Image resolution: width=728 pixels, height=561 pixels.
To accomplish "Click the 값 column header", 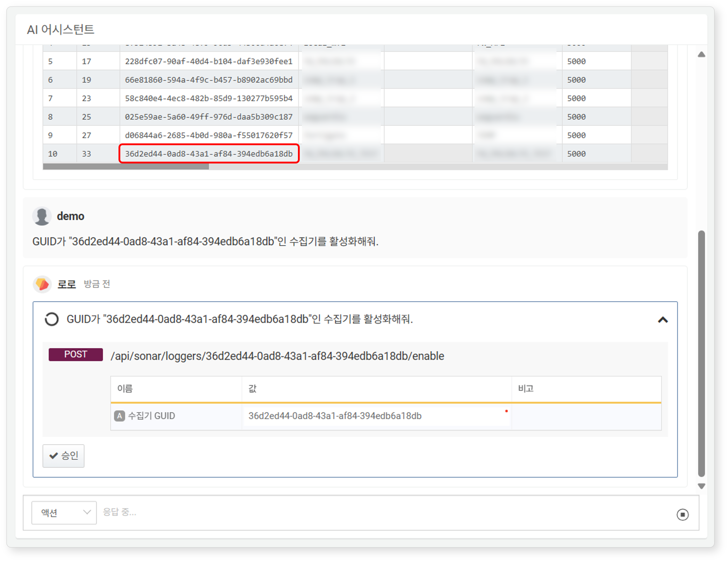I will click(x=377, y=389).
